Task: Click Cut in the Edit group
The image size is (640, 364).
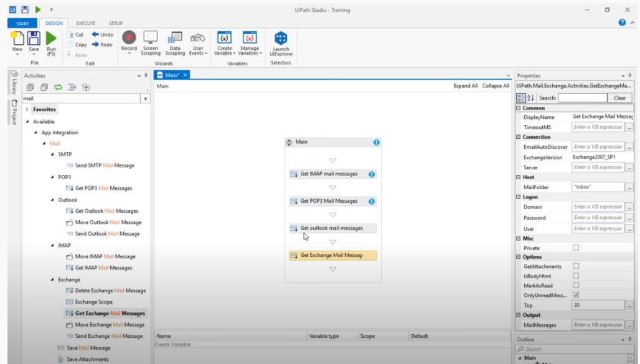Action: 76,35
